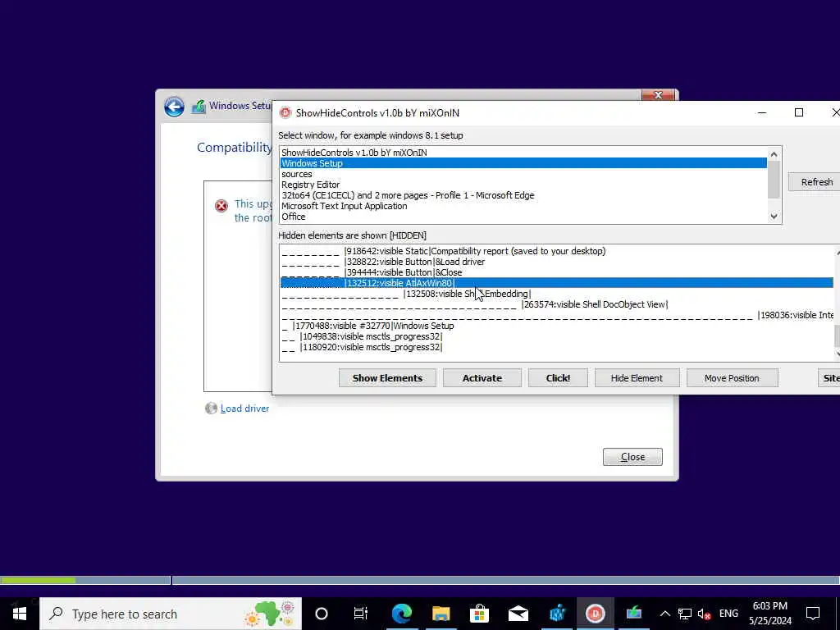Open Task View on the taskbar
The width and height of the screenshot is (840, 630).
point(361,614)
